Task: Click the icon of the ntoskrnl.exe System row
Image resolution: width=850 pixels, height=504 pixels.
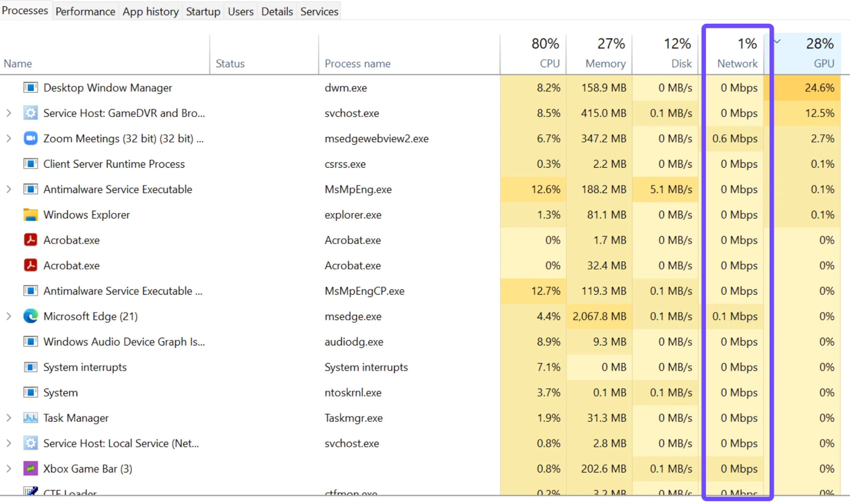Action: pyautogui.click(x=30, y=392)
